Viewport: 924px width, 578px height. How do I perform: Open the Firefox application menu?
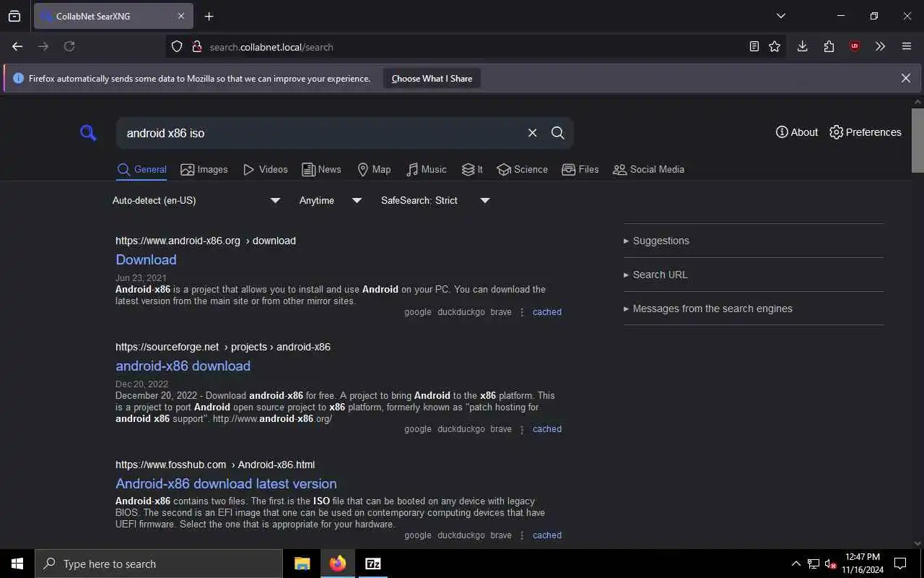tap(907, 46)
